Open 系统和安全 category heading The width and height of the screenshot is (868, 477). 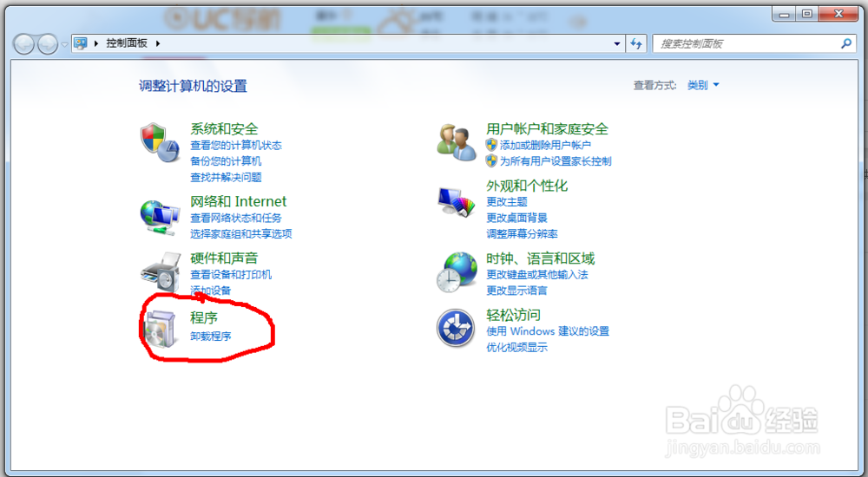click(224, 129)
